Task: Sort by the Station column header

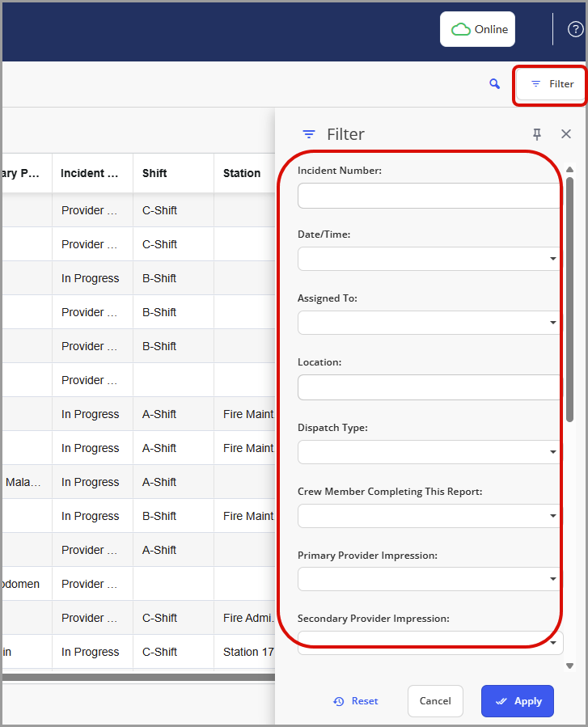Action: (x=244, y=173)
